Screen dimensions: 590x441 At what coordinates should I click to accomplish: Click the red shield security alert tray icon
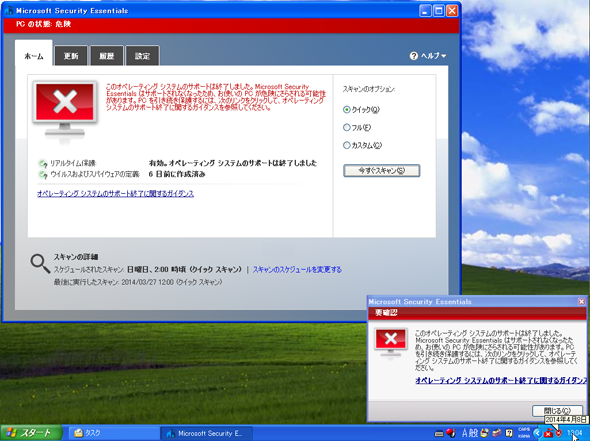558,434
